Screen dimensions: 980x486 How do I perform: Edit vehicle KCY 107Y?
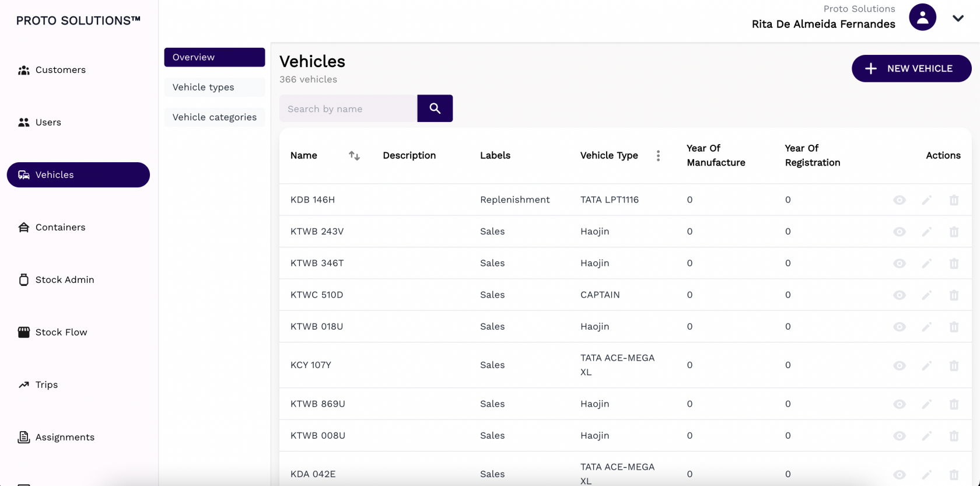coord(926,365)
